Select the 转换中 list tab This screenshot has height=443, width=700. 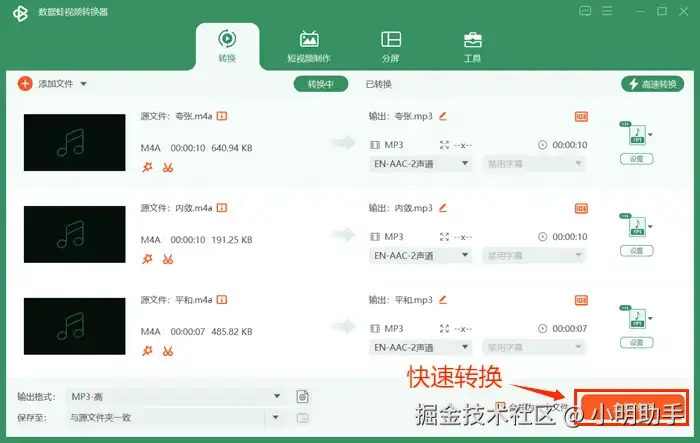tap(321, 84)
